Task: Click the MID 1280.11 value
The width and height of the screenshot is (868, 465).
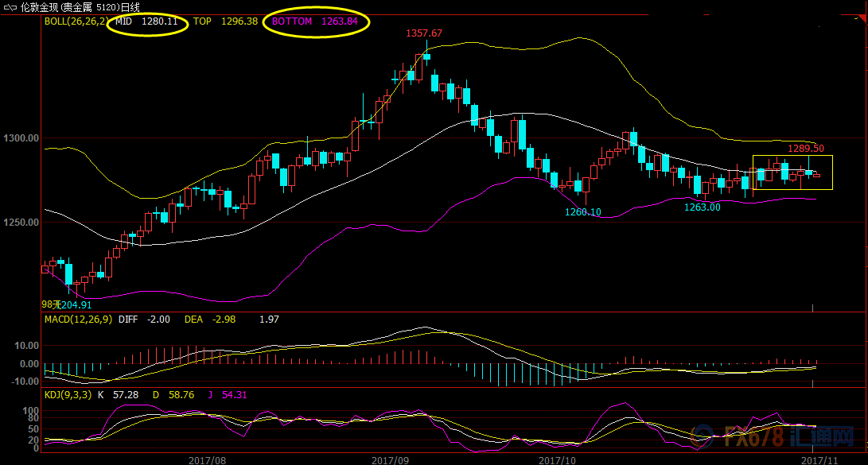Action: (147, 21)
